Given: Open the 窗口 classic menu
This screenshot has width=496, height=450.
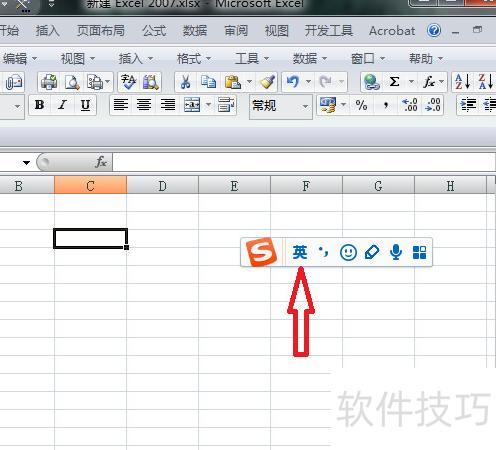Looking at the screenshot, I should pyautogui.click(x=368, y=59).
